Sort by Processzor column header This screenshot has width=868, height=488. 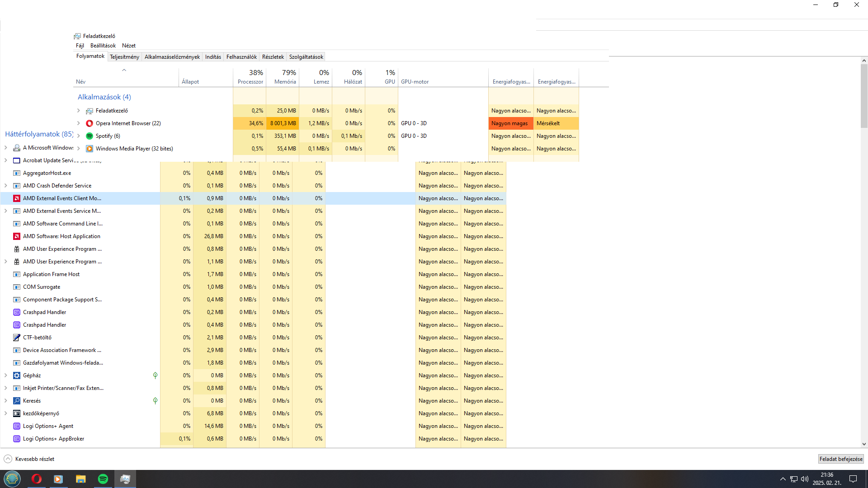[250, 77]
